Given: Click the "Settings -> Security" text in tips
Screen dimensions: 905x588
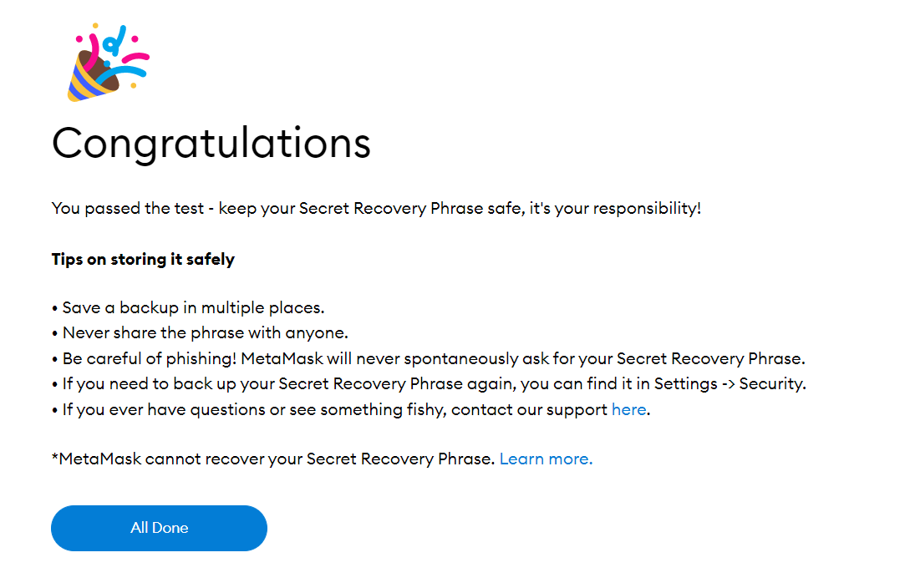Looking at the screenshot, I should point(730,384).
